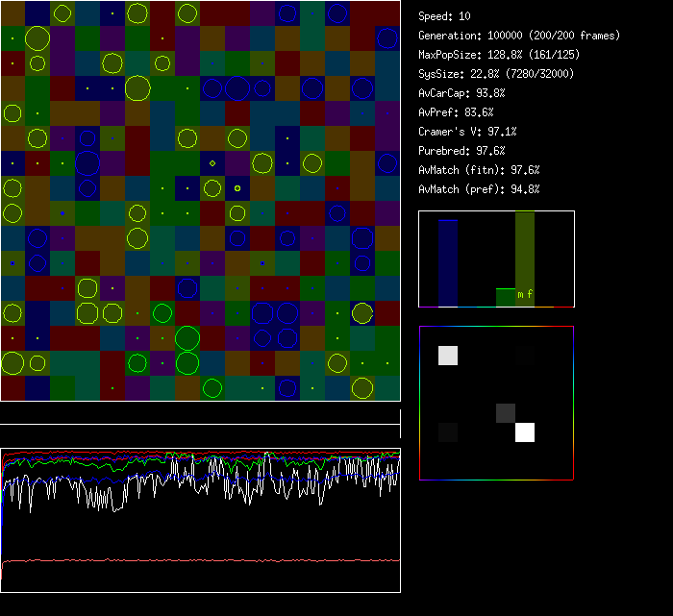
Task: Click the AvCarCap 93.8% readout
Action: click(x=461, y=93)
